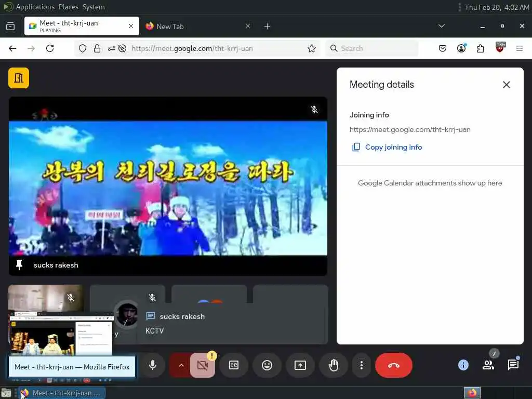This screenshot has width=532, height=399.
Task: Close the New Tab tab
Action: (x=248, y=26)
